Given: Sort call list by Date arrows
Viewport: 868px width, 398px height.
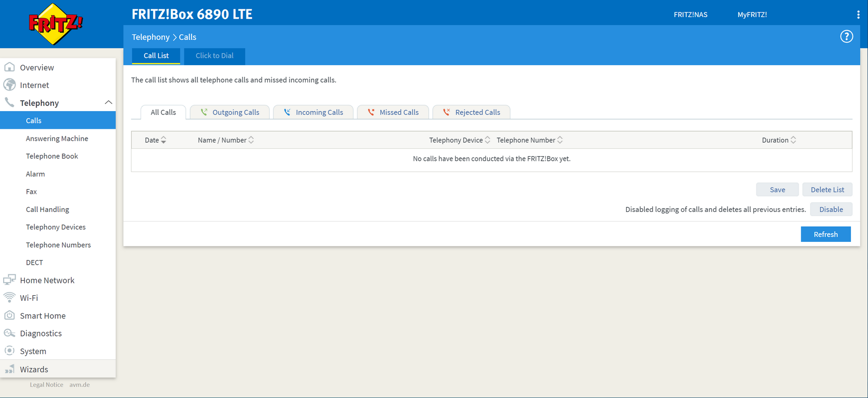Looking at the screenshot, I should [164, 140].
